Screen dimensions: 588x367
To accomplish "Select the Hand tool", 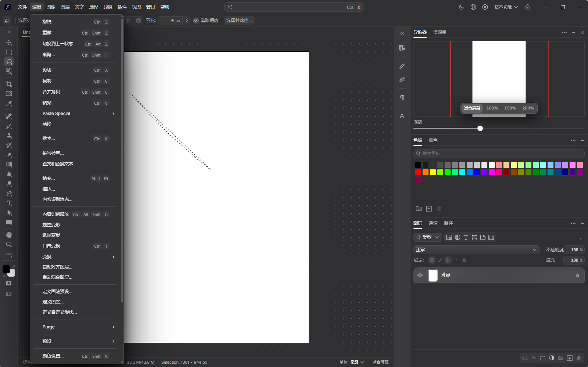I will [9, 235].
